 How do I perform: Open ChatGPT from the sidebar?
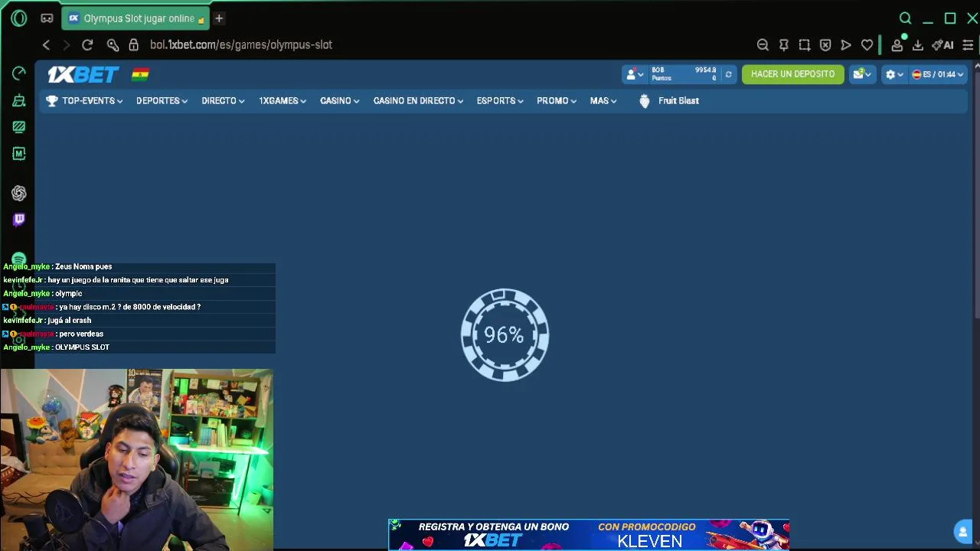point(19,194)
